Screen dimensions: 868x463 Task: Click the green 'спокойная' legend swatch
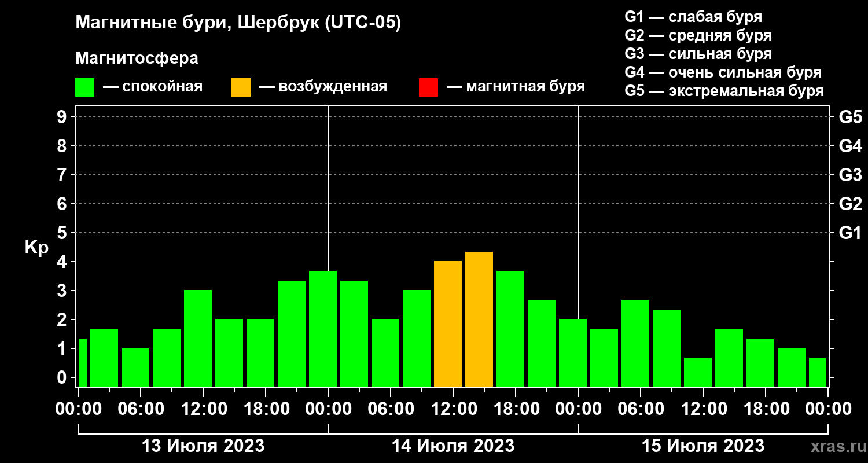84,87
